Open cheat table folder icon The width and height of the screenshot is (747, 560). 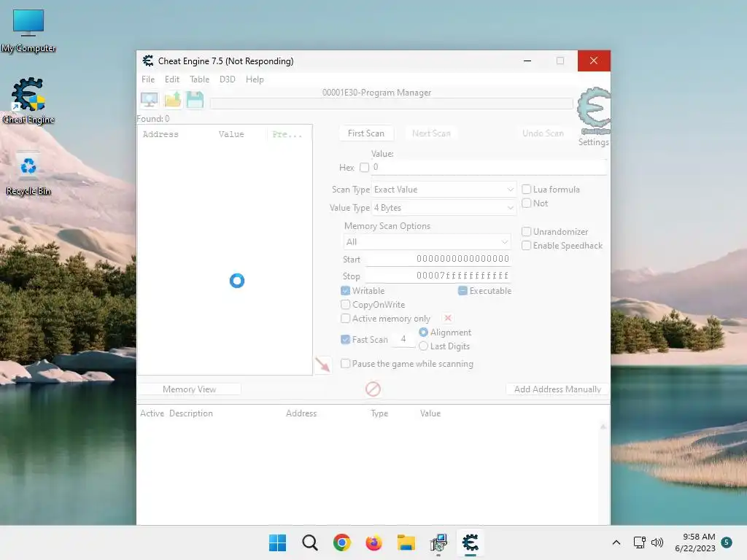[172, 100]
